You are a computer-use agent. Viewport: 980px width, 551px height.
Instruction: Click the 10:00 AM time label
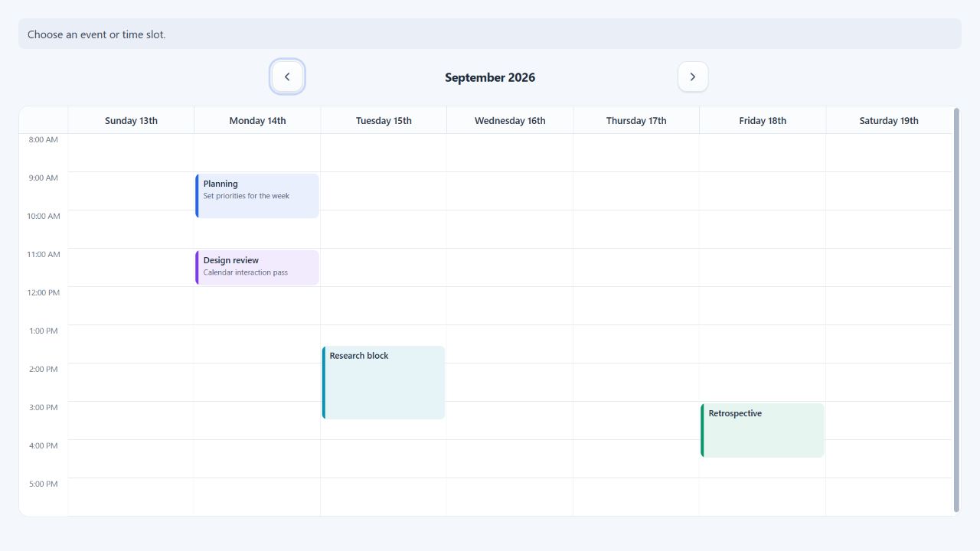(x=44, y=217)
